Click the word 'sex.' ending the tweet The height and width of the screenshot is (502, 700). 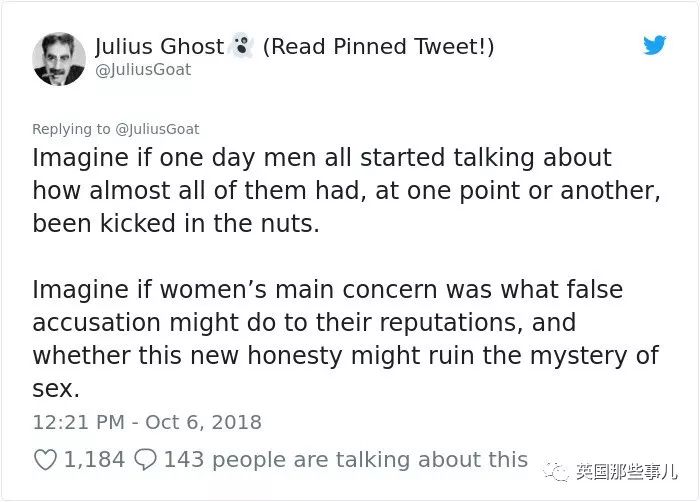(56, 389)
